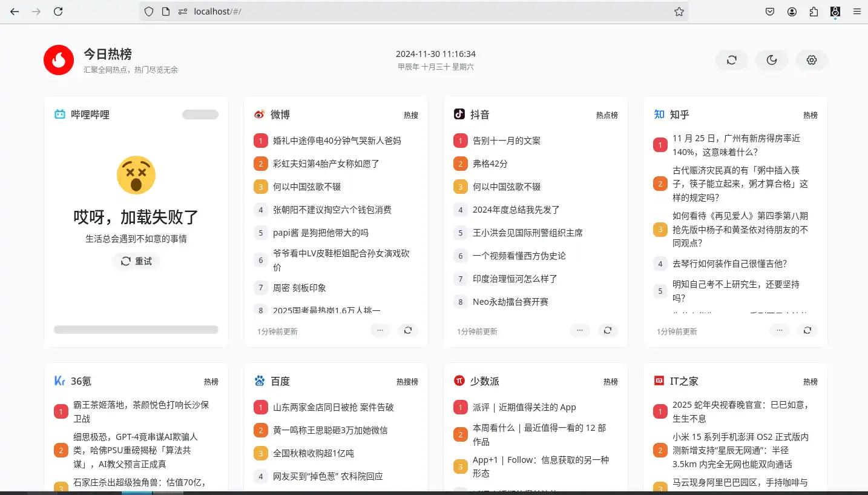Click the 哔哩哔哩 card icon
868x495 pixels.
pos(60,115)
